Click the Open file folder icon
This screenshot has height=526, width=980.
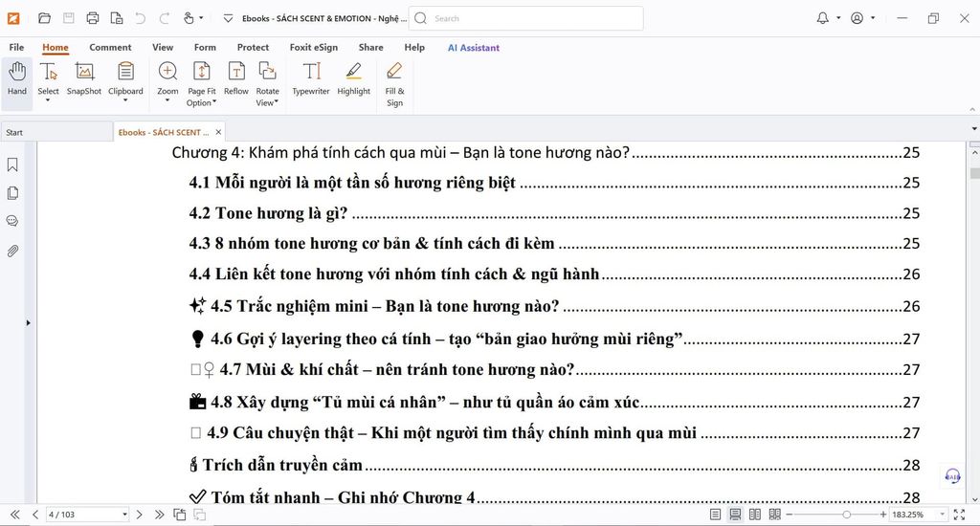pos(44,18)
